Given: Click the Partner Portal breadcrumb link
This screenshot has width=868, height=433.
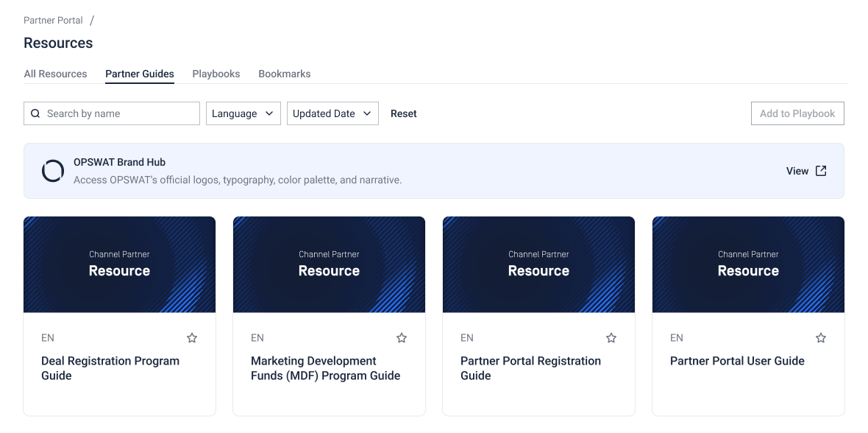Looking at the screenshot, I should click(x=53, y=21).
